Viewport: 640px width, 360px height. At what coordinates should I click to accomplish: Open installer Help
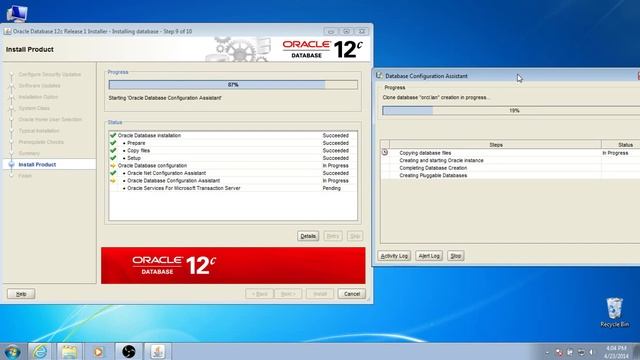(x=21, y=294)
